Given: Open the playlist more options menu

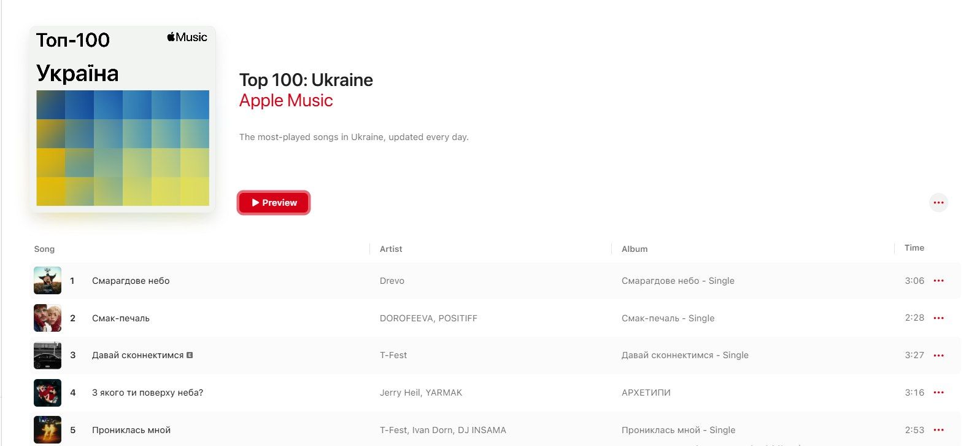Looking at the screenshot, I should click(938, 203).
